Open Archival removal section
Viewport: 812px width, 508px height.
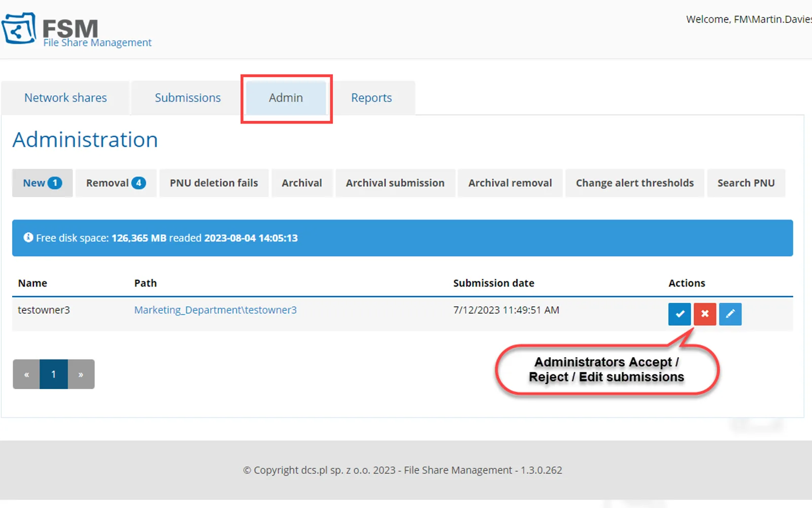coord(510,183)
